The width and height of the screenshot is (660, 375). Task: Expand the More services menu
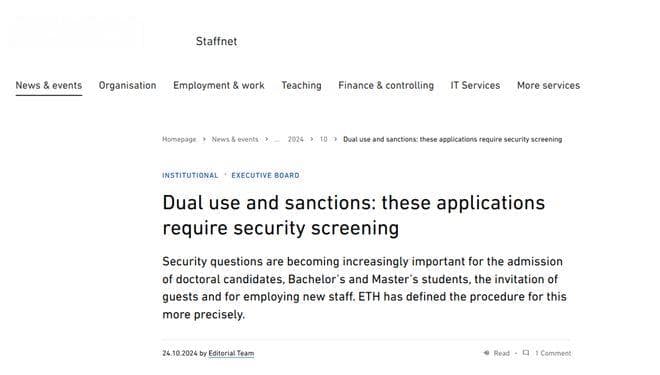(x=548, y=85)
